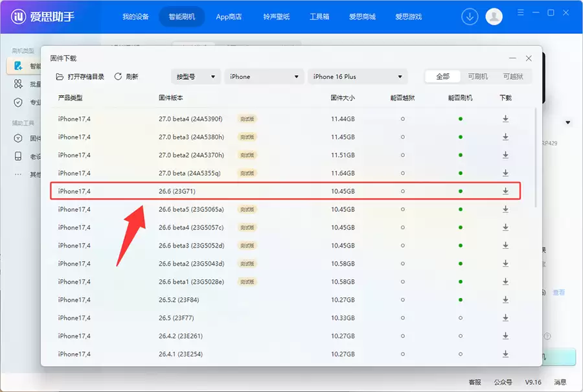583x392 pixels.
Task: Expand the dropdown arrow behind the dialog
Action: pos(567,122)
